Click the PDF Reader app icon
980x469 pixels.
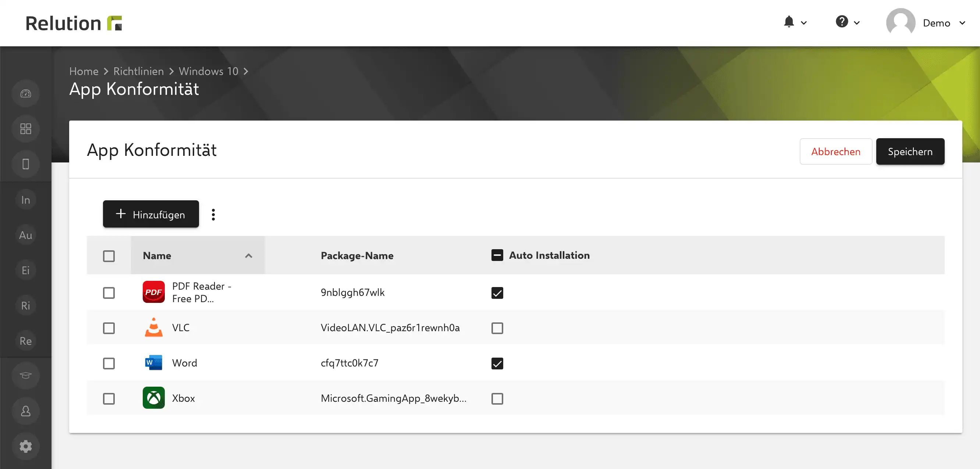click(x=153, y=292)
